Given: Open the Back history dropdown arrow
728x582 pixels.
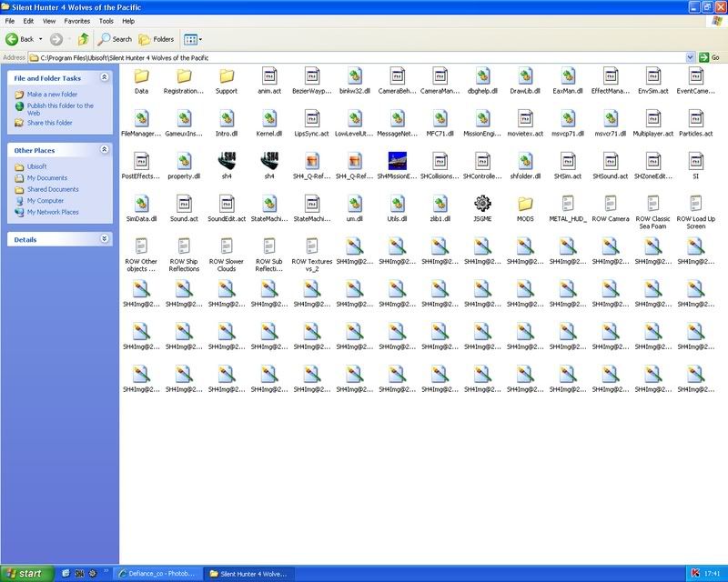Looking at the screenshot, I should pyautogui.click(x=41, y=39).
